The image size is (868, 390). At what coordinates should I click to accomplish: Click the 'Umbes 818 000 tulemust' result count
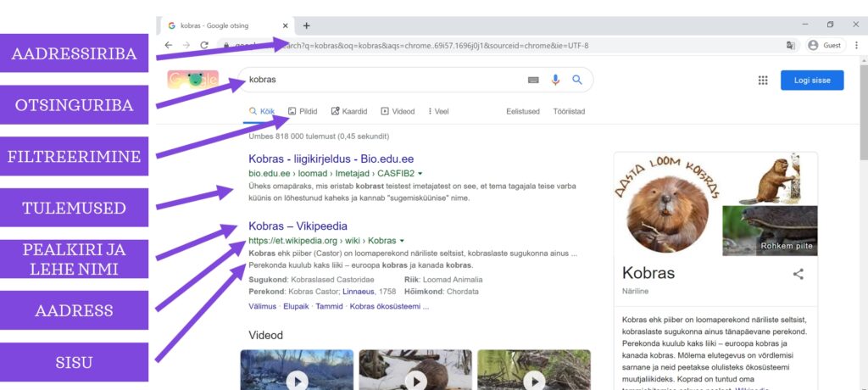coord(319,136)
